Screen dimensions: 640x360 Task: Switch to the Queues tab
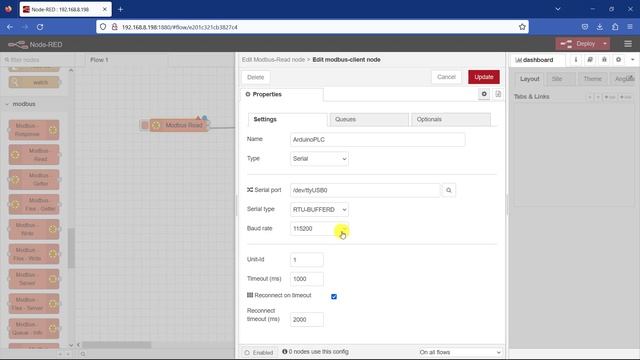tap(369, 120)
